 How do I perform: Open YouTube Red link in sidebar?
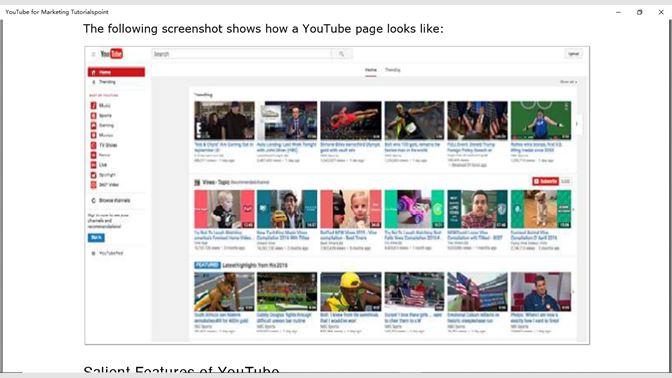111,253
